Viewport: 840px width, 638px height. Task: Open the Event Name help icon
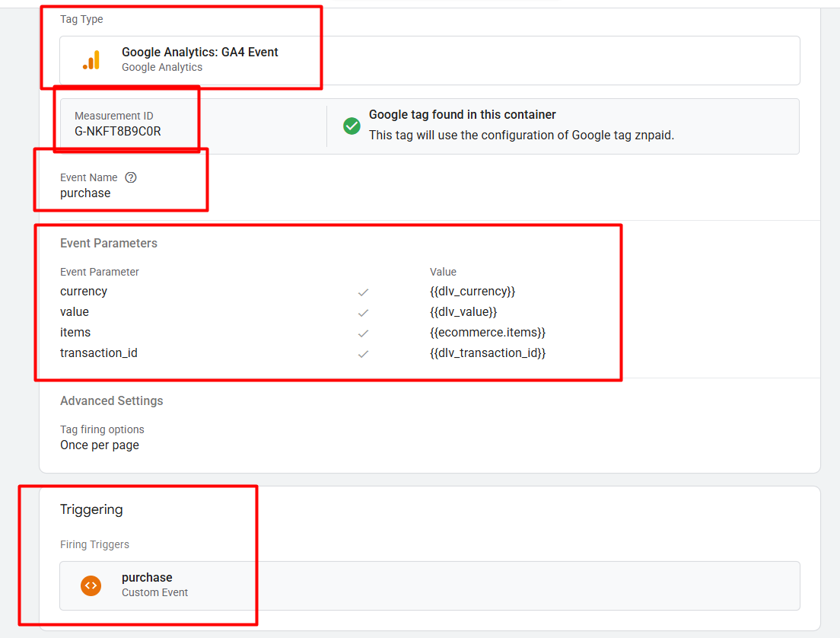point(131,177)
